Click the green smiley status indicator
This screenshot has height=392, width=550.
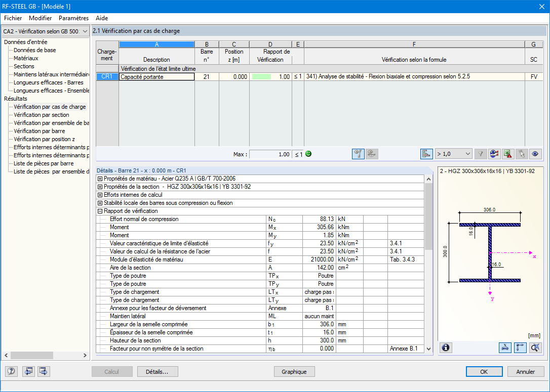click(308, 154)
